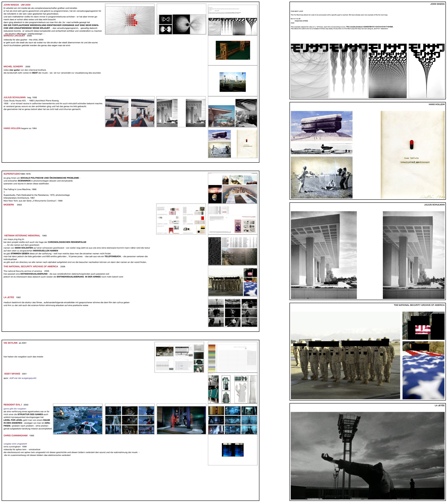Open the La Jetée film stills grid
Screen dimensions: 447x504
coord(233,313)
